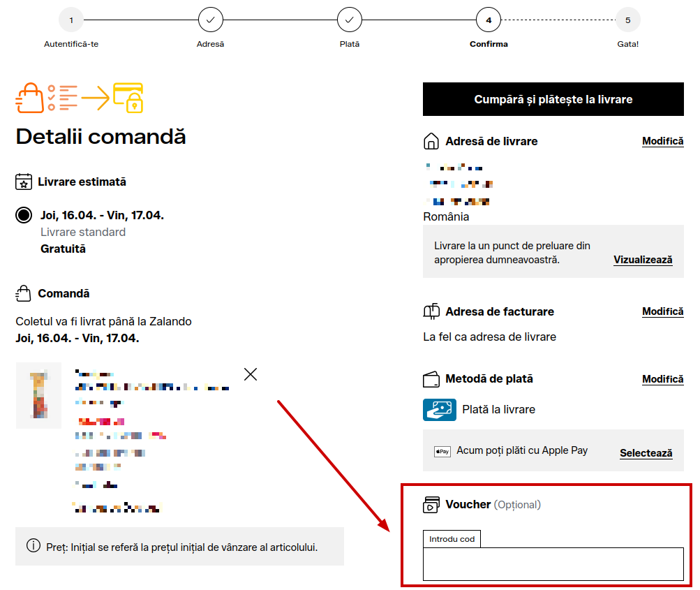Screen dimensions: 700x590
Task: Click the voucher card icon
Action: click(431, 505)
